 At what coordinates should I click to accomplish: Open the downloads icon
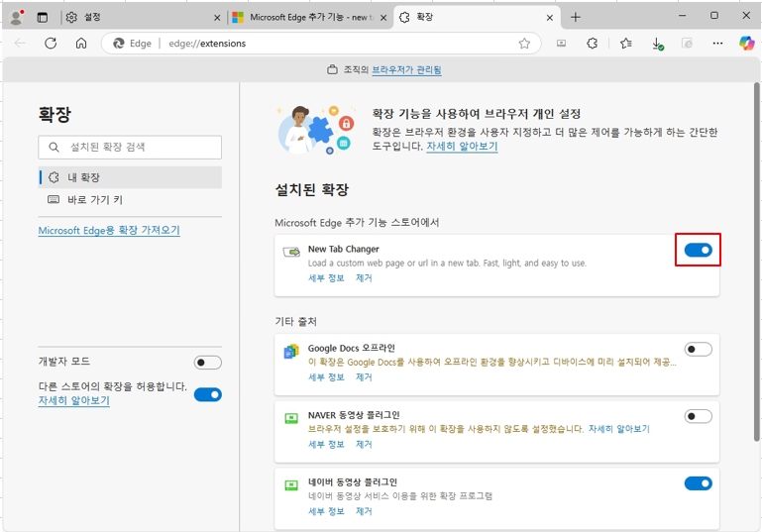pyautogui.click(x=658, y=44)
